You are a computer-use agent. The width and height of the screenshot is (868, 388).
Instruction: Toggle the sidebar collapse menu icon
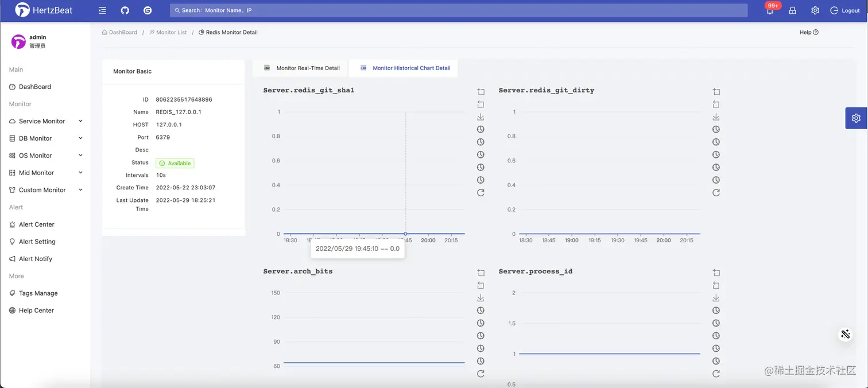[x=102, y=10]
